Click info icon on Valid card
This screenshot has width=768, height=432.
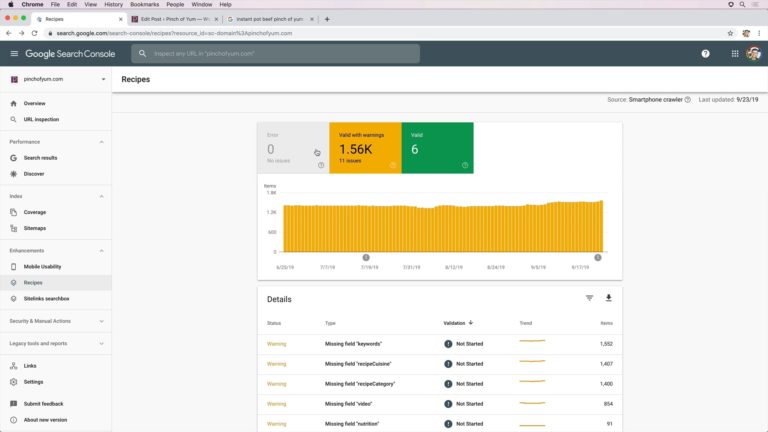pos(465,166)
